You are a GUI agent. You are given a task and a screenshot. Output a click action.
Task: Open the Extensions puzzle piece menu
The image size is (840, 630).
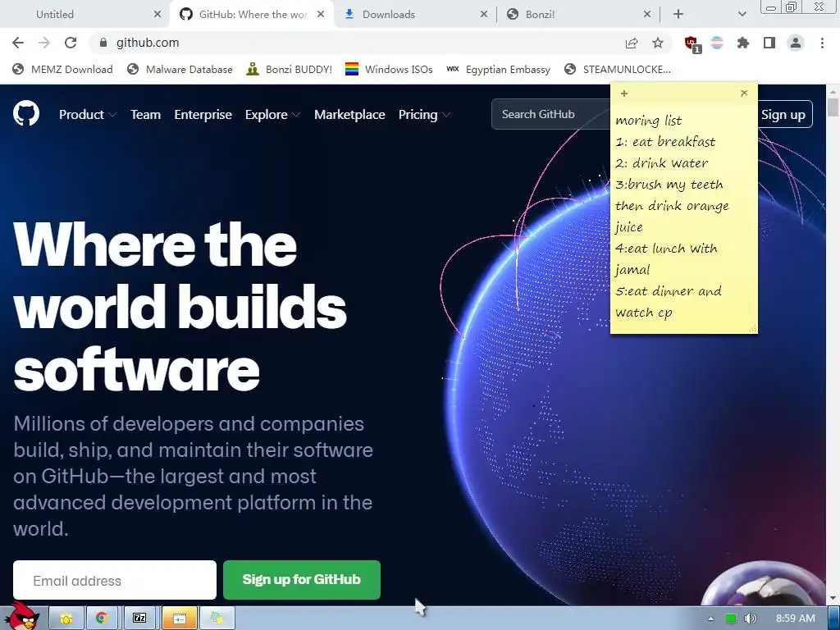743,43
